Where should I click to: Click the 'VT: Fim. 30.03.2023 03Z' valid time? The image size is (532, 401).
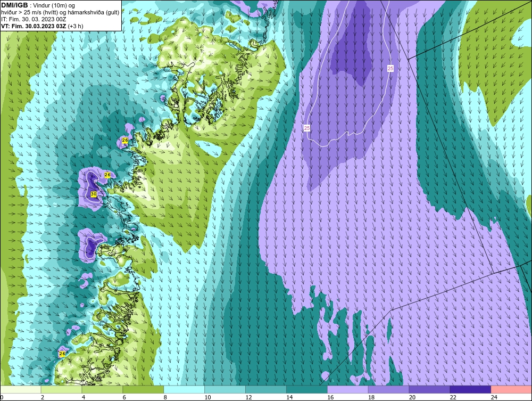[x=34, y=26]
